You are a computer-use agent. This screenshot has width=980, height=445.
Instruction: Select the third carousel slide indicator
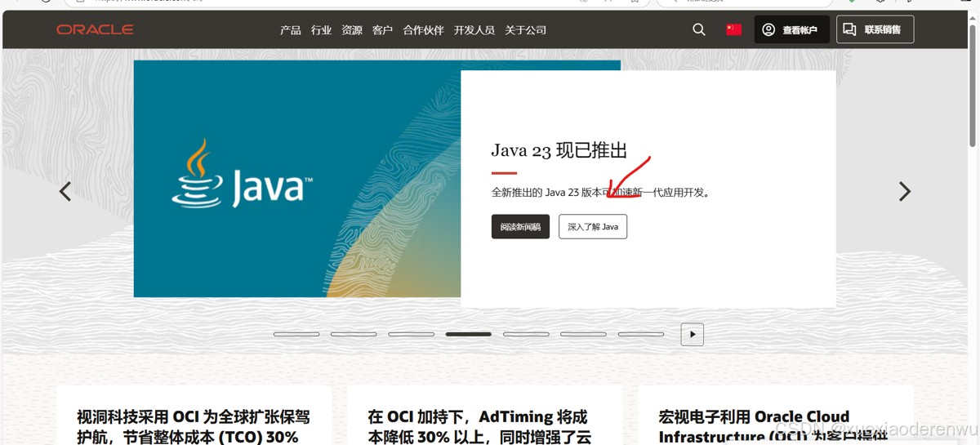click(411, 334)
